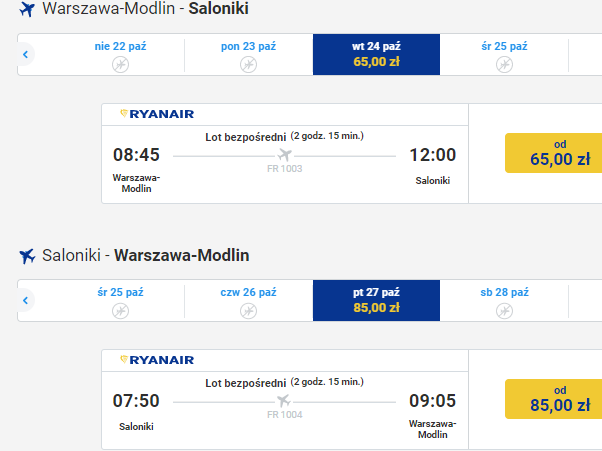Click the Ryanair logo on the FR 1003 flight
The width and height of the screenshot is (602, 451).
click(157, 114)
